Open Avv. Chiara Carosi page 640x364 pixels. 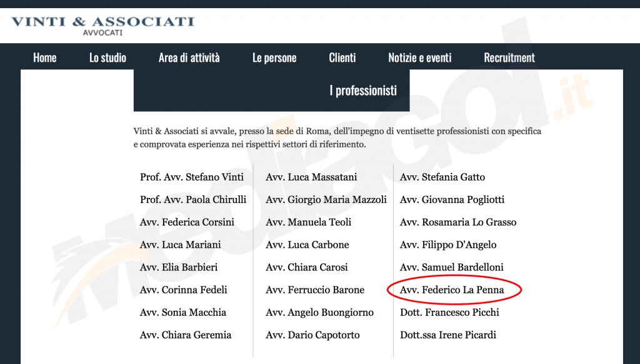coord(307,267)
